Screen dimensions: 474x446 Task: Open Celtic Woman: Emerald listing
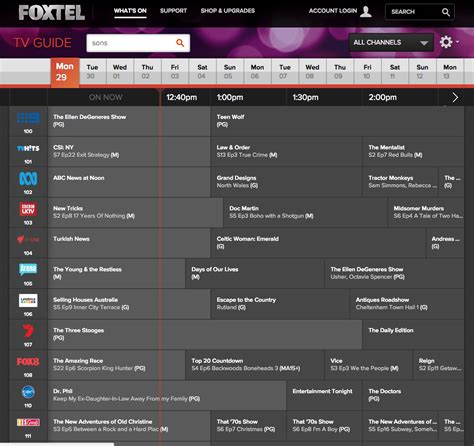[x=318, y=243]
